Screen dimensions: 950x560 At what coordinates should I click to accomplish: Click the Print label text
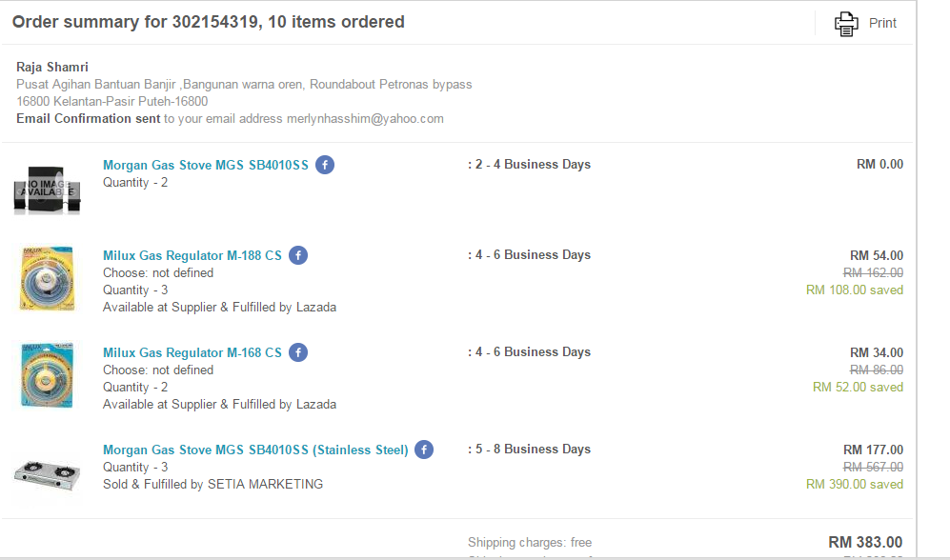882,23
